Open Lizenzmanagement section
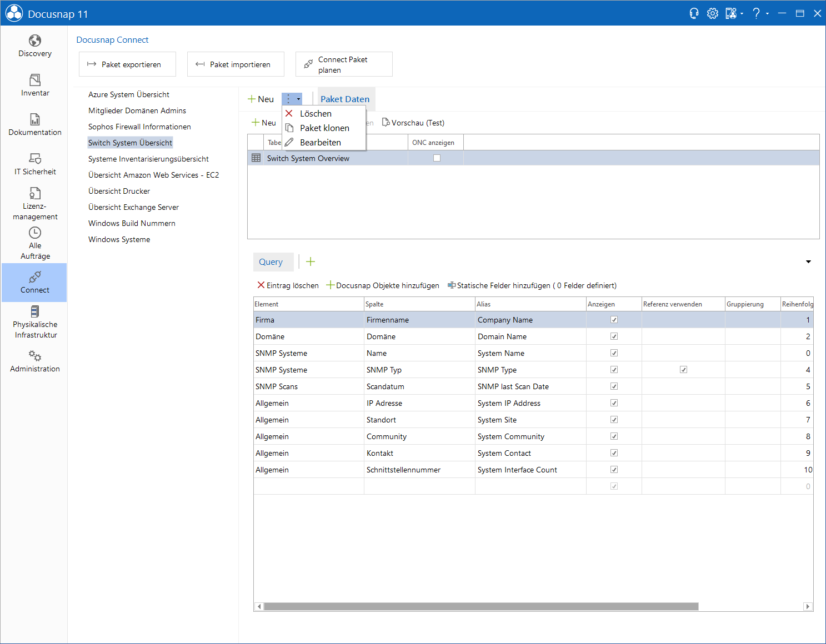The width and height of the screenshot is (826, 644). click(34, 204)
